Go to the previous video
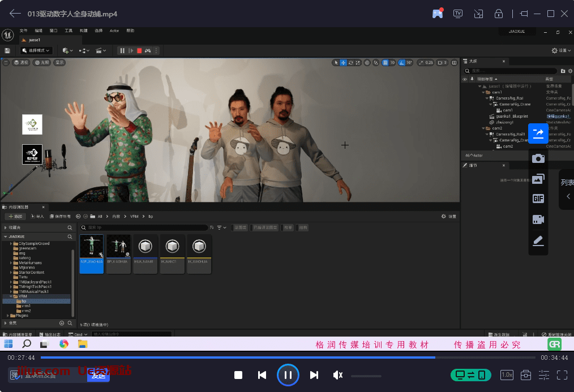This screenshot has height=392, width=574. pos(262,375)
